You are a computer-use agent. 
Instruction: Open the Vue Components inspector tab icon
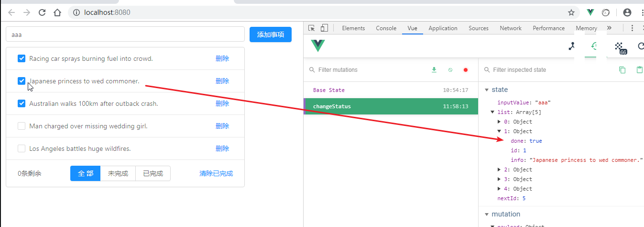pos(571,46)
